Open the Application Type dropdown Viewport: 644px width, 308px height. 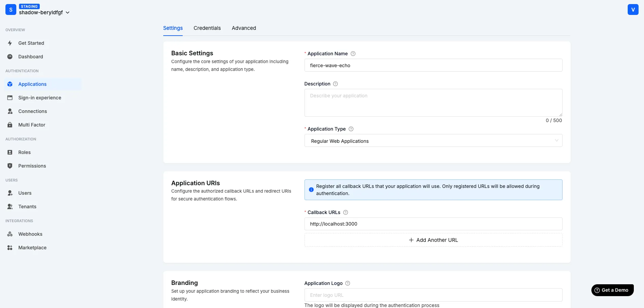[x=433, y=140]
